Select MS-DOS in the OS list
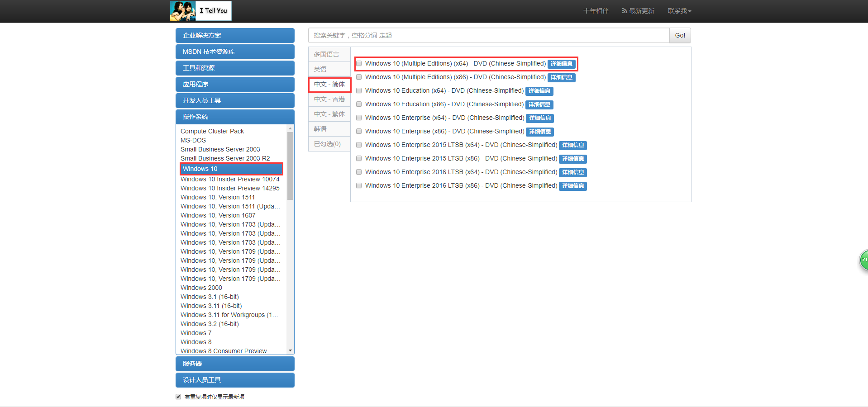868x407 pixels. [193, 140]
